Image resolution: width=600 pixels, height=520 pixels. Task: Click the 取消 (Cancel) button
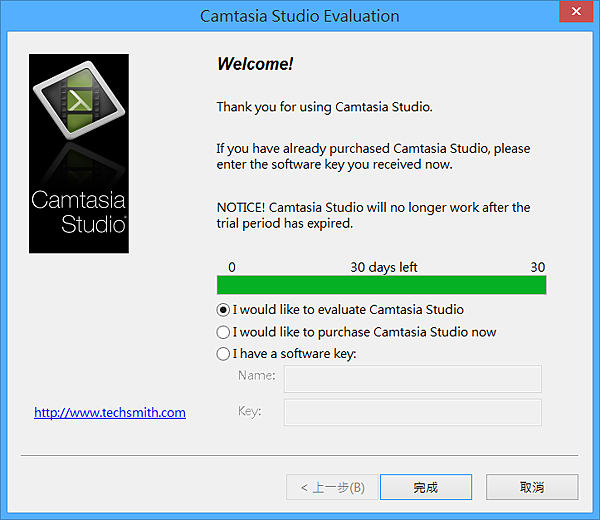pos(532,487)
